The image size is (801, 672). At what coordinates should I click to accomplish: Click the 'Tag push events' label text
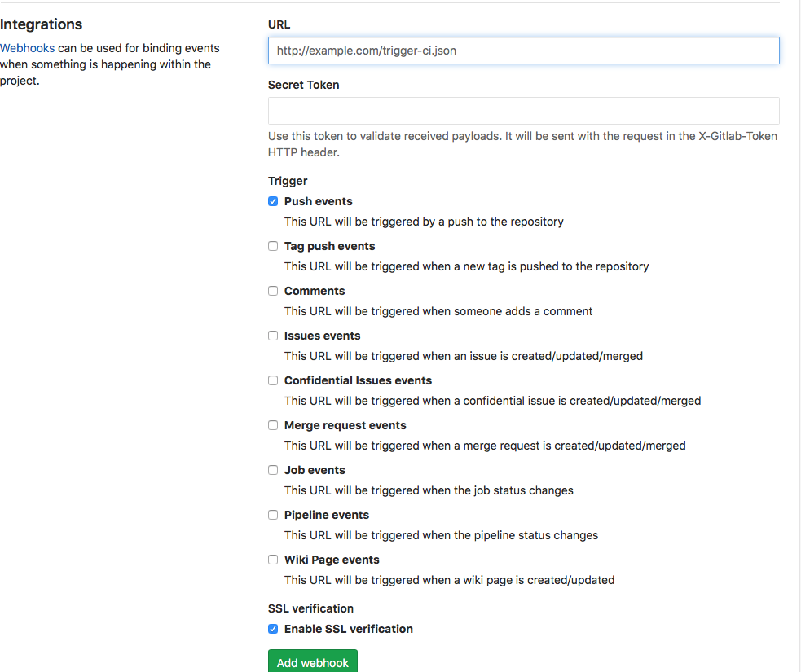pos(329,246)
